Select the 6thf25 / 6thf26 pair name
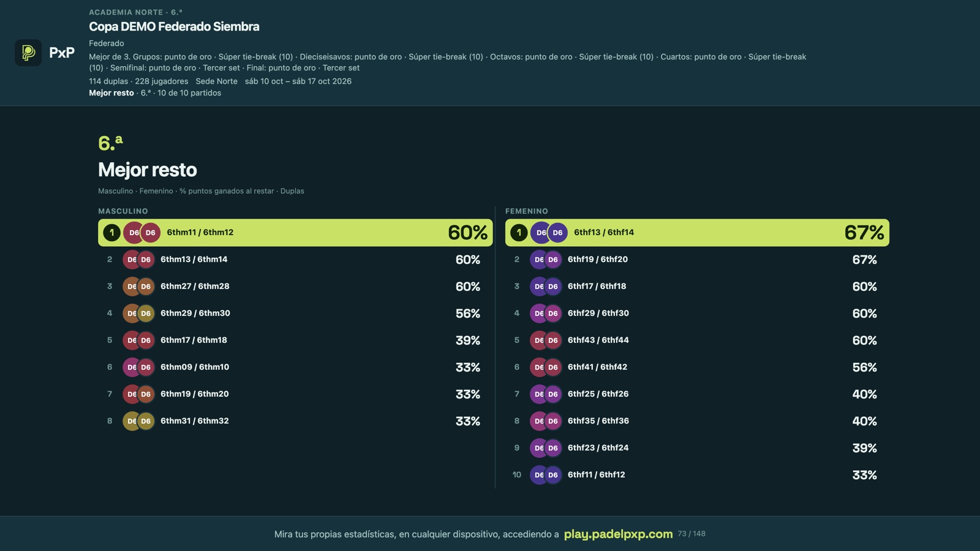This screenshot has height=551, width=980. point(598,394)
